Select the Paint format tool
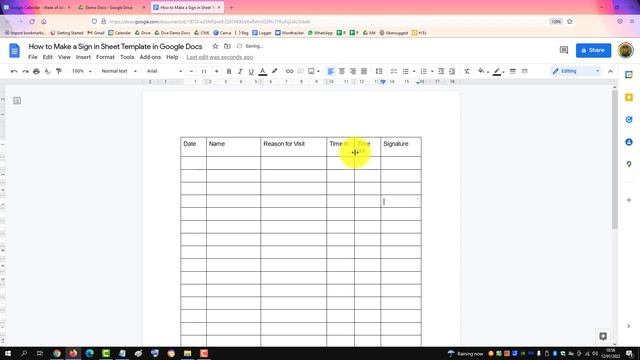The width and height of the screenshot is (640, 360). [59, 71]
